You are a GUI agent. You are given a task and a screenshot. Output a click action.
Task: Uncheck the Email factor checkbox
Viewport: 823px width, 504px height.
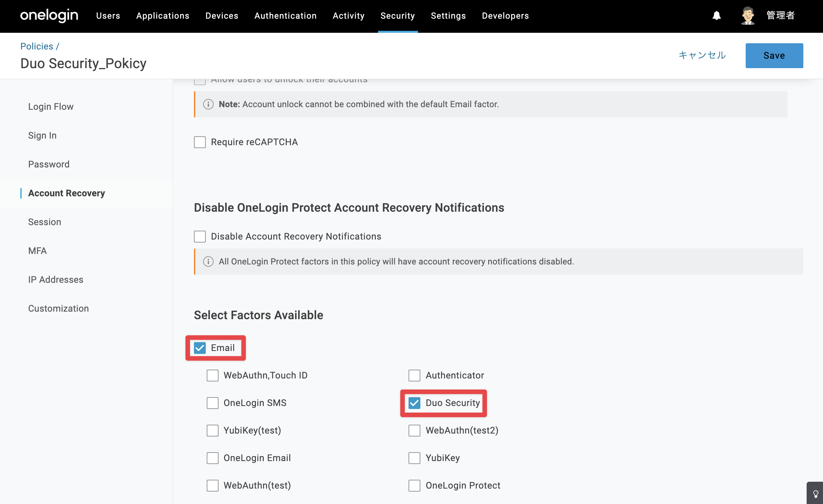(200, 348)
